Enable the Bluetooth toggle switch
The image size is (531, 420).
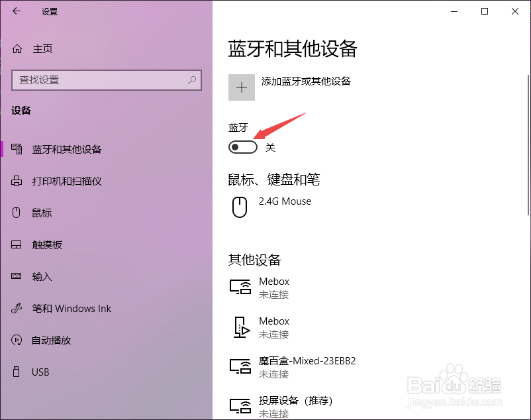pyautogui.click(x=242, y=147)
